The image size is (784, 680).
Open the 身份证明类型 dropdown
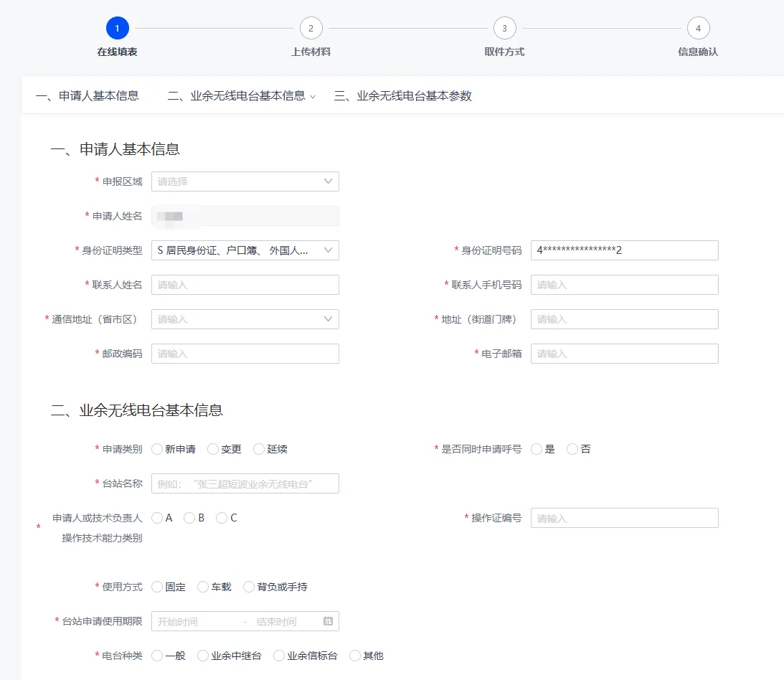[x=245, y=250]
